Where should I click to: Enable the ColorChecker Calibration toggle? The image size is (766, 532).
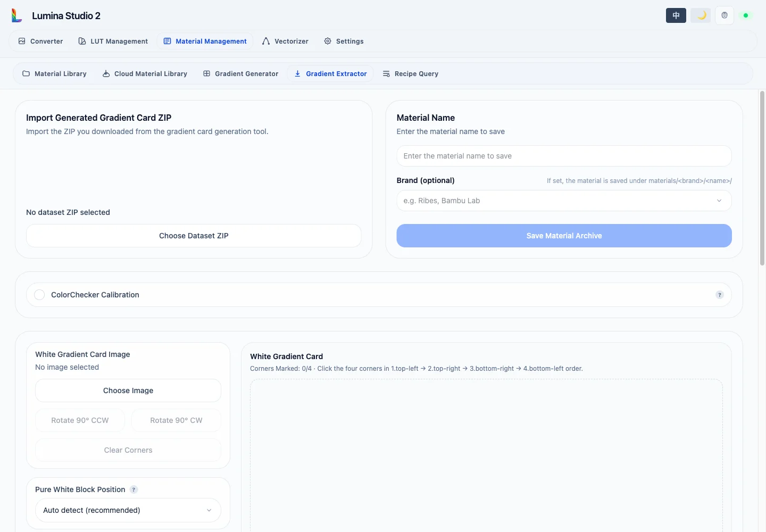click(x=39, y=295)
